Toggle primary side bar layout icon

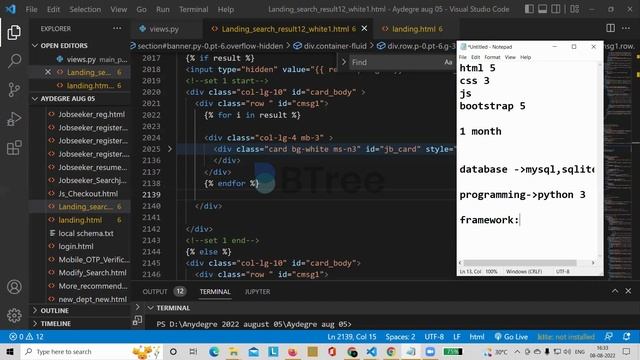click(529, 9)
